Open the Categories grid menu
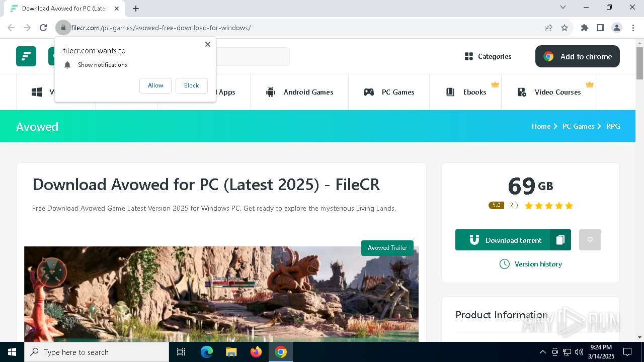644x362 pixels. [488, 56]
